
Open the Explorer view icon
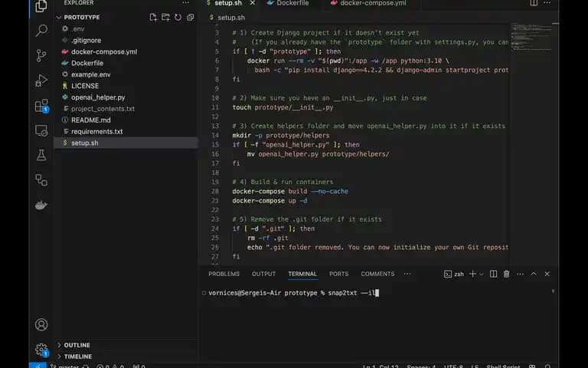[x=41, y=6]
